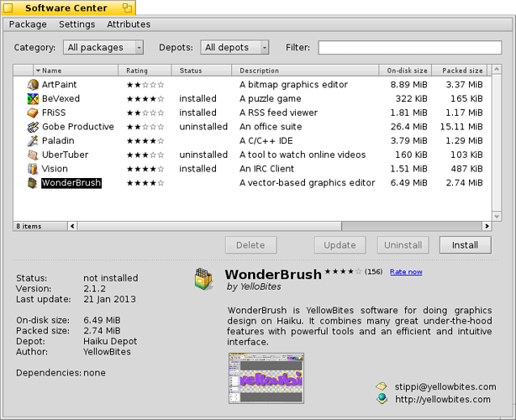Click the Install button
The image size is (516, 420).
[466, 245]
